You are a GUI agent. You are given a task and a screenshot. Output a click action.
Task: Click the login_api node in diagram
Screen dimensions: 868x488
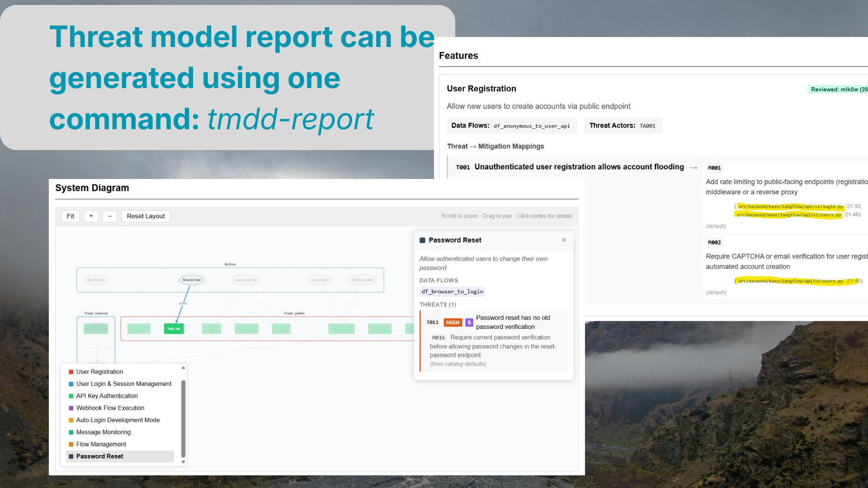[x=174, y=328]
